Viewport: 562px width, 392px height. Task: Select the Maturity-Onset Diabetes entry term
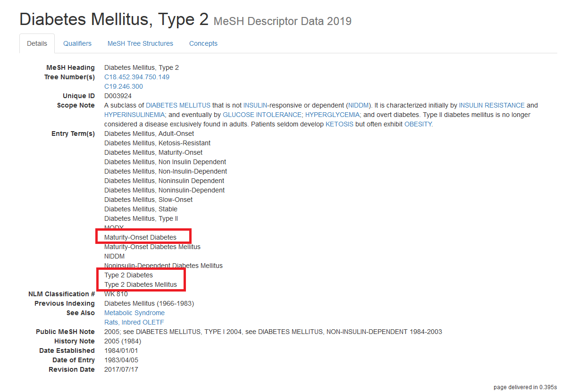click(141, 237)
